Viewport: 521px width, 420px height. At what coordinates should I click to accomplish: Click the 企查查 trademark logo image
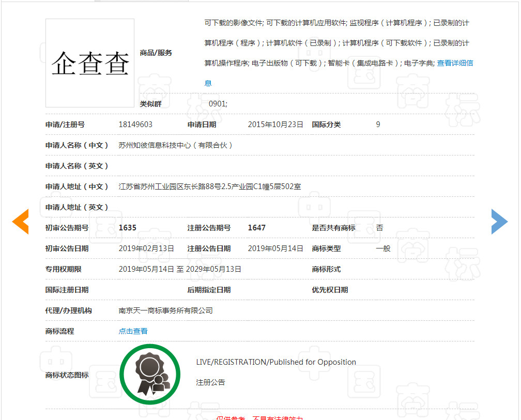pos(89,63)
